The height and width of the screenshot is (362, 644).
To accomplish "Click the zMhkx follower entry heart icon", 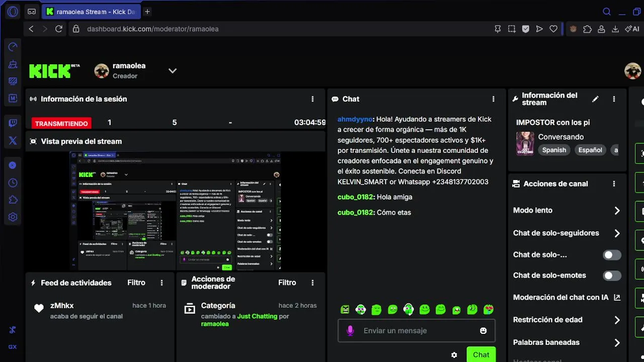I will coord(39,309).
